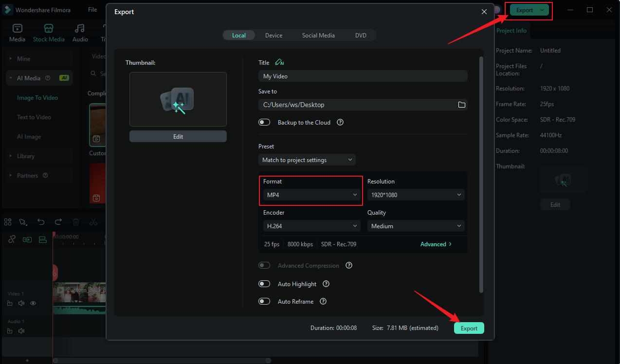This screenshot has width=620, height=364.
Task: Click help icon next to Auto Reframe
Action: 323,302
